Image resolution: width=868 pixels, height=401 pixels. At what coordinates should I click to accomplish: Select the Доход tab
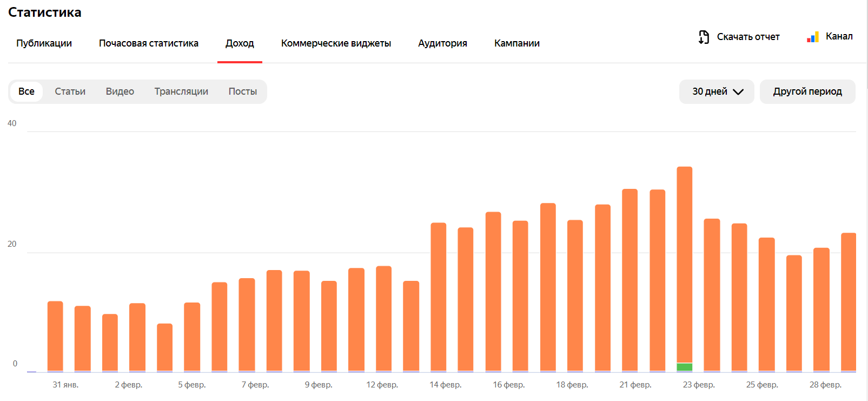tap(240, 43)
